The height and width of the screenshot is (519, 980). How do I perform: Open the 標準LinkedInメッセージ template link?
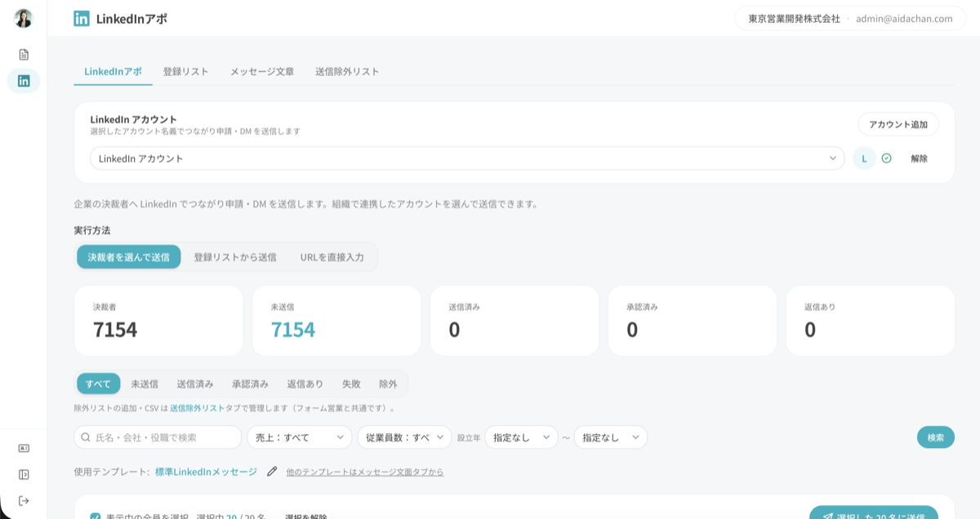click(x=206, y=472)
